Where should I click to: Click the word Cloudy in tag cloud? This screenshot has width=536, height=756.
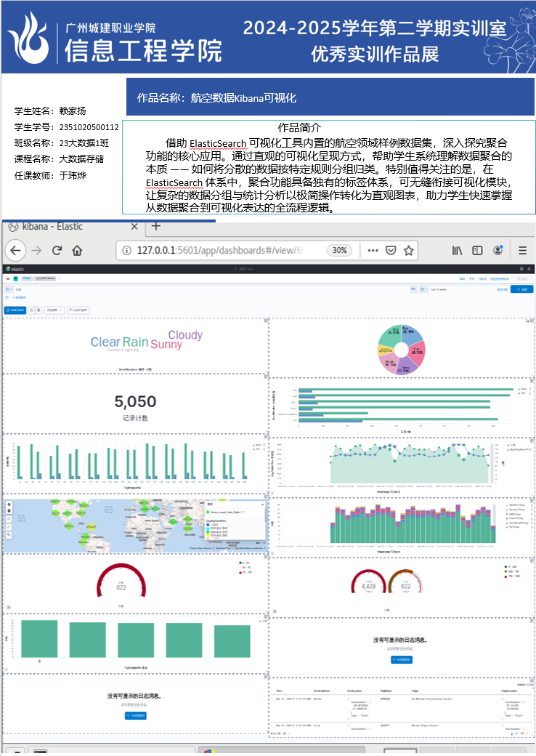coord(185,335)
